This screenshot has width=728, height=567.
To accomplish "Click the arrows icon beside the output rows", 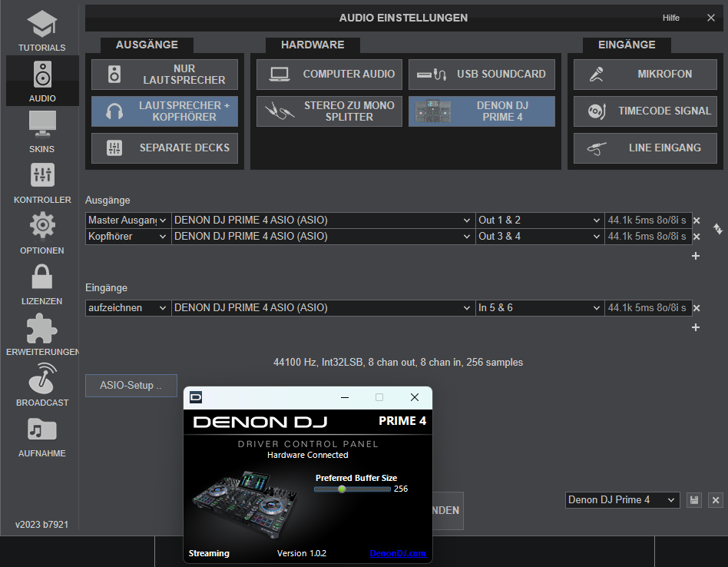I will [718, 228].
